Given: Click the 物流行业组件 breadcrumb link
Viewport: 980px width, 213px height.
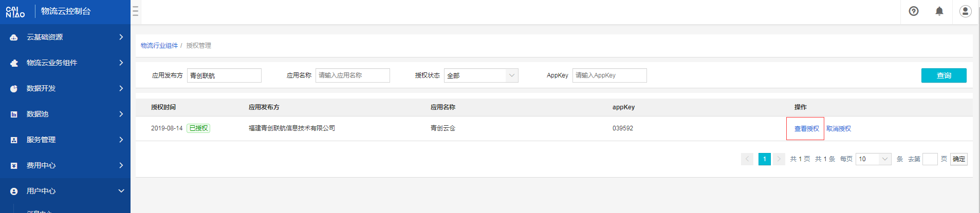Looking at the screenshot, I should click(x=159, y=46).
